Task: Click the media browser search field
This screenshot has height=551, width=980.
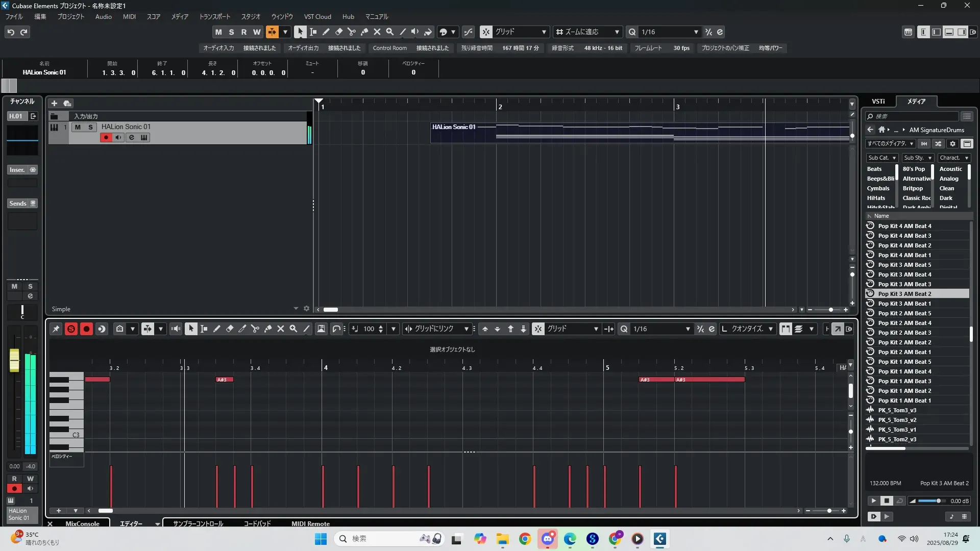Action: coord(914,116)
